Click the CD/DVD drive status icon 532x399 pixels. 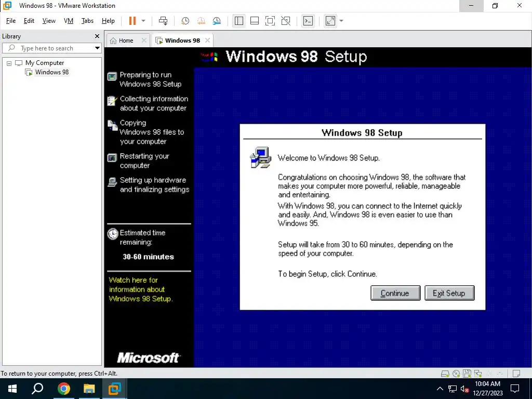tap(456, 374)
